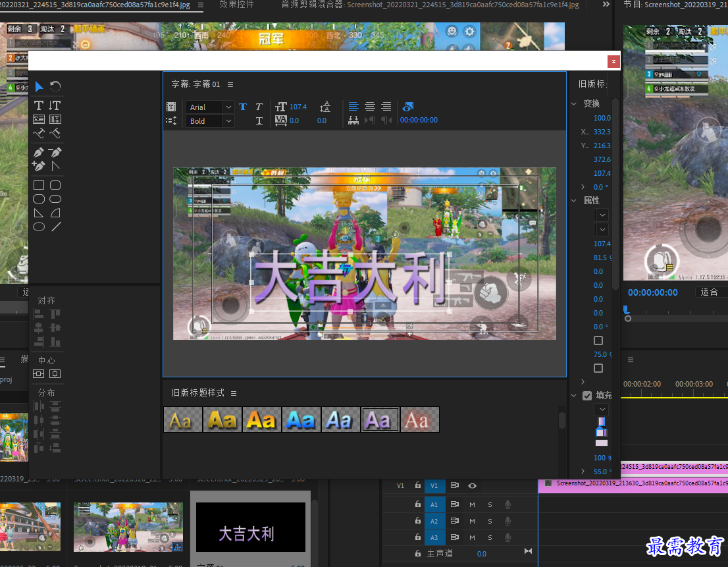The height and width of the screenshot is (567, 728).
Task: Open 旧版标题样式 panel menu icon
Action: [x=234, y=393]
